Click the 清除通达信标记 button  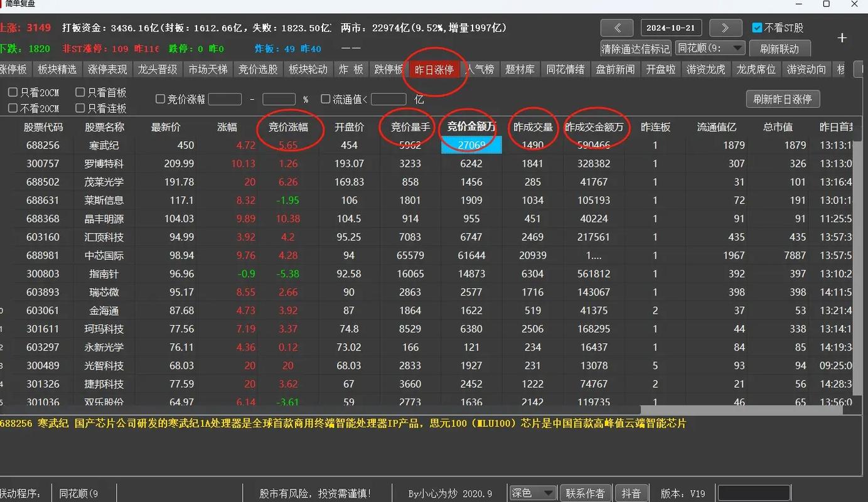point(636,48)
